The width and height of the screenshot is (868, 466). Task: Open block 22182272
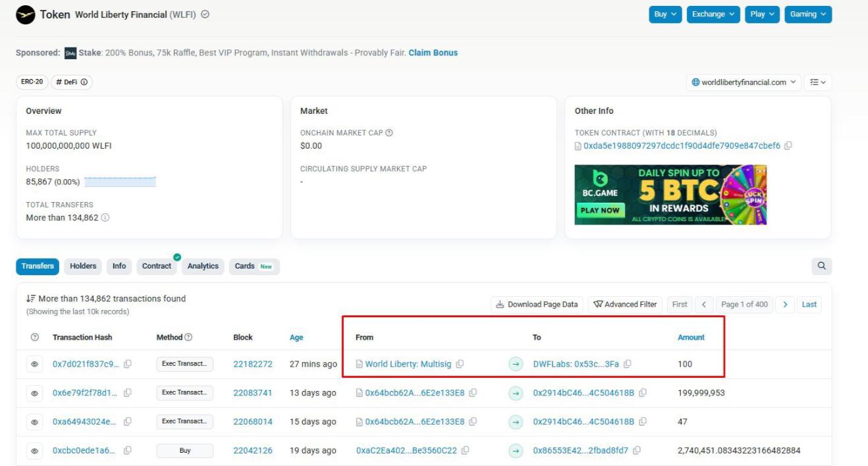click(253, 364)
